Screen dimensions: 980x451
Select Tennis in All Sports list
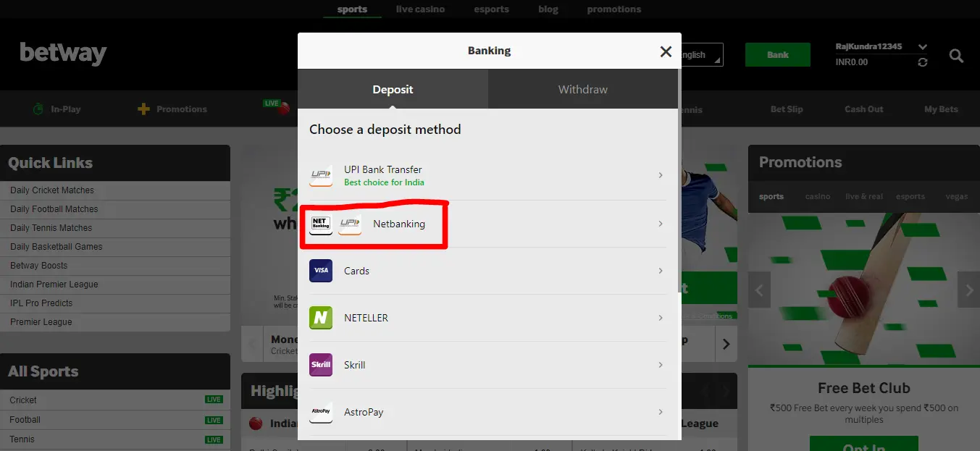(115, 439)
